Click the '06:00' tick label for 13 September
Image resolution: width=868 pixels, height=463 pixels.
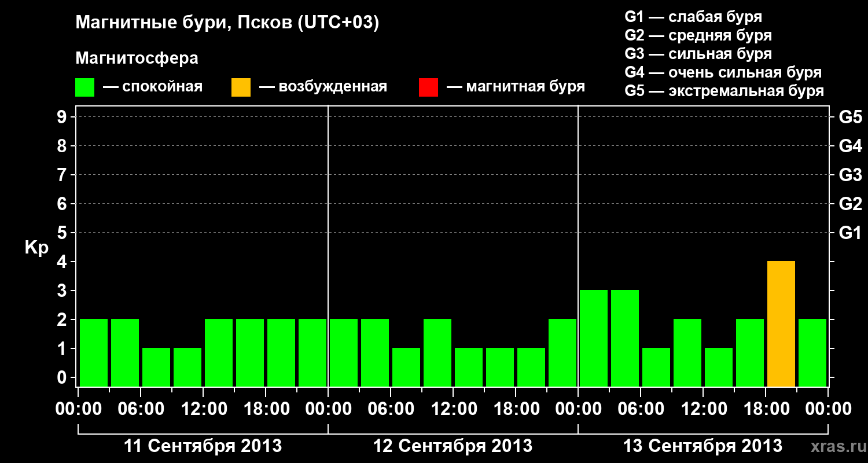tap(641, 409)
